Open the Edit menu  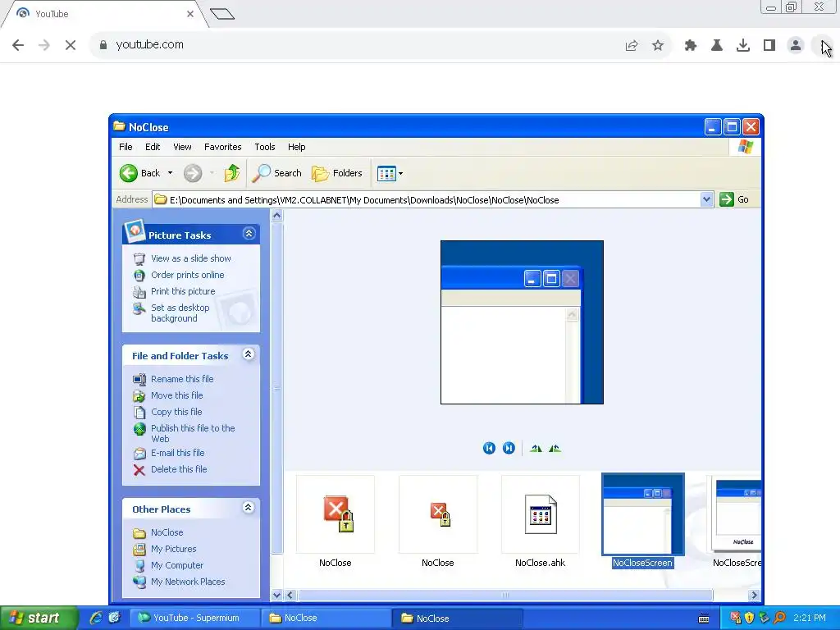tap(153, 147)
